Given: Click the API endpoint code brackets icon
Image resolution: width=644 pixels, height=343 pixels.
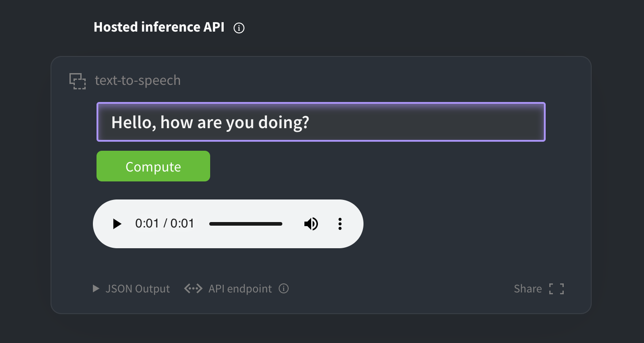Looking at the screenshot, I should (193, 288).
